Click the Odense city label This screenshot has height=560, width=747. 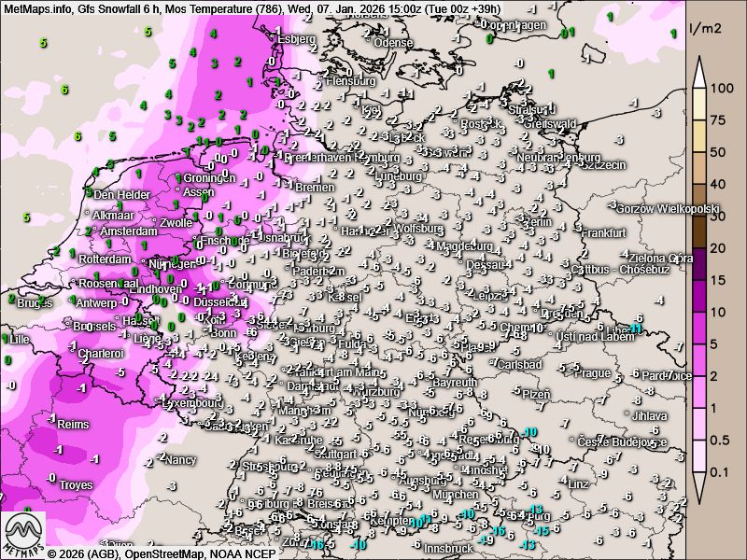[392, 43]
